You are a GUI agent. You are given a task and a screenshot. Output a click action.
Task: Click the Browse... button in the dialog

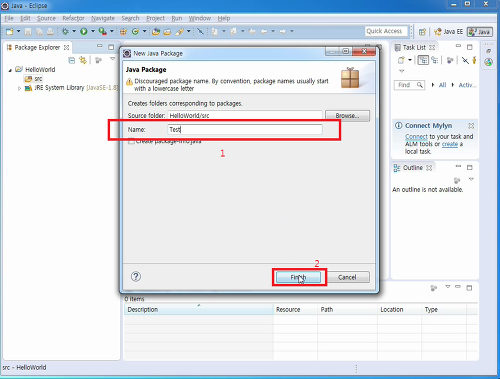[347, 116]
